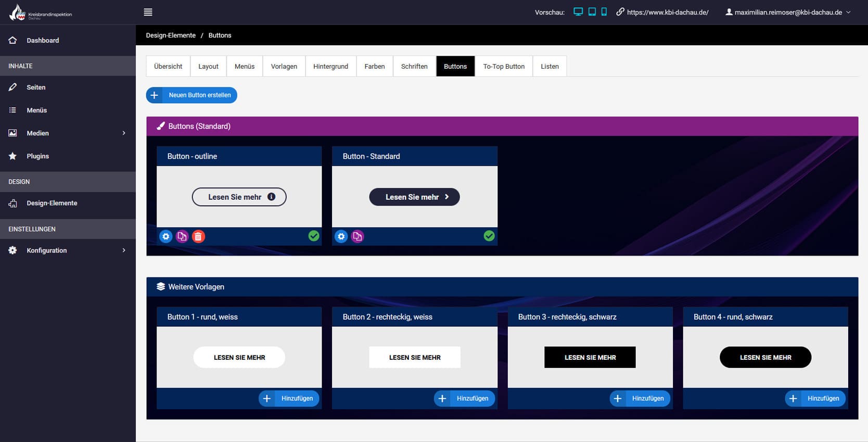The height and width of the screenshot is (442, 868).
Task: Switch to the To-Top Button tab
Action: [x=503, y=66]
